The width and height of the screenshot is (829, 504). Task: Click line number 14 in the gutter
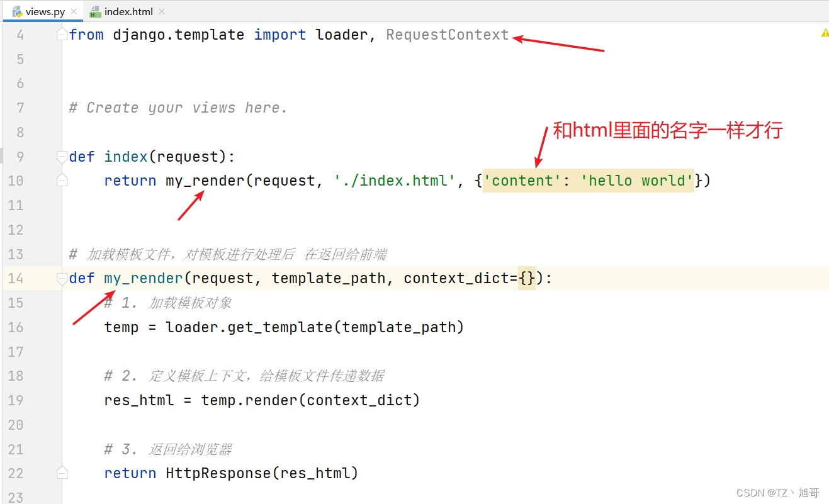click(16, 279)
